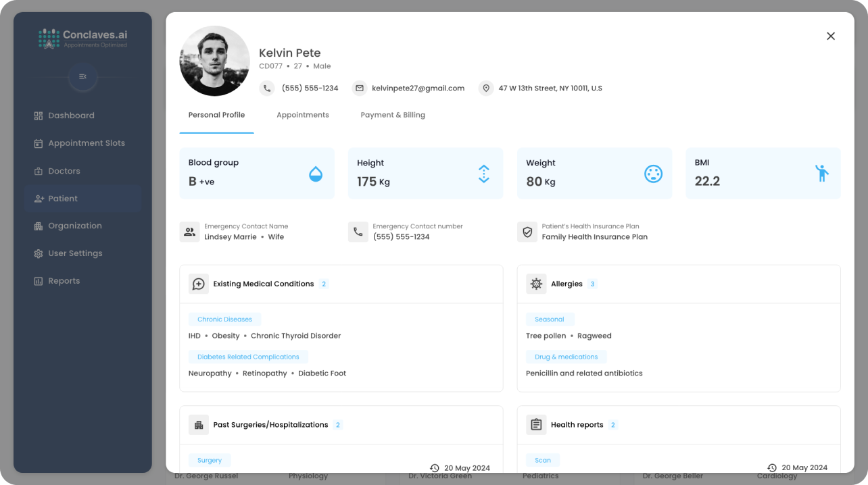This screenshot has width=868, height=485.
Task: Close the patient profile dialog
Action: [831, 36]
